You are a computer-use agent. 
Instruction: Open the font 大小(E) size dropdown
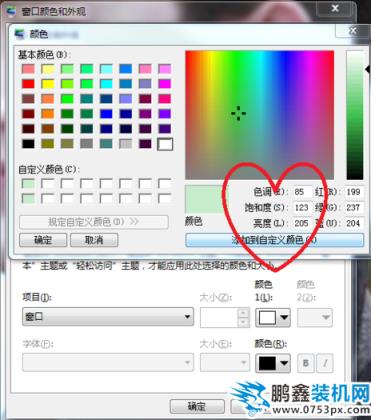point(225,362)
